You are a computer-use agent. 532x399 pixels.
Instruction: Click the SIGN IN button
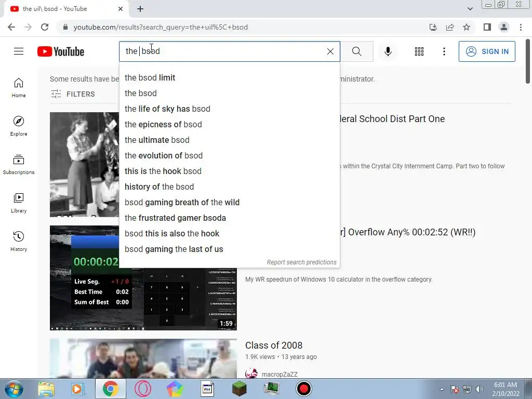click(487, 51)
